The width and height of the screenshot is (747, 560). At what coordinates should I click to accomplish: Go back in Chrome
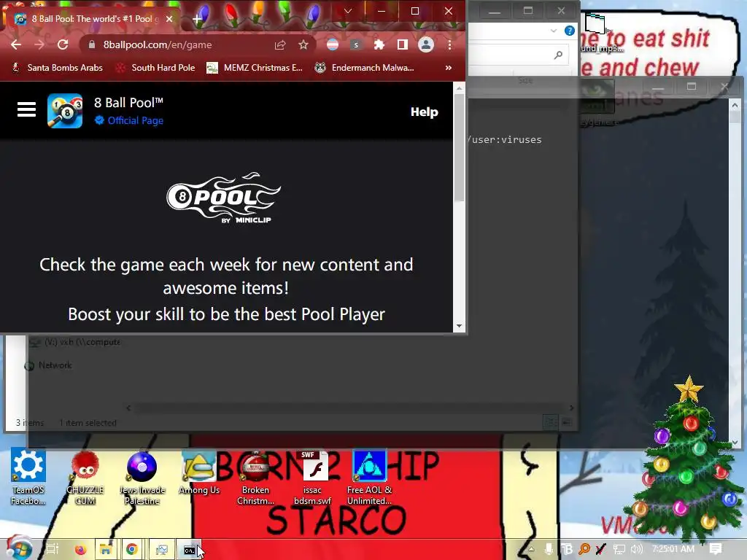point(16,44)
